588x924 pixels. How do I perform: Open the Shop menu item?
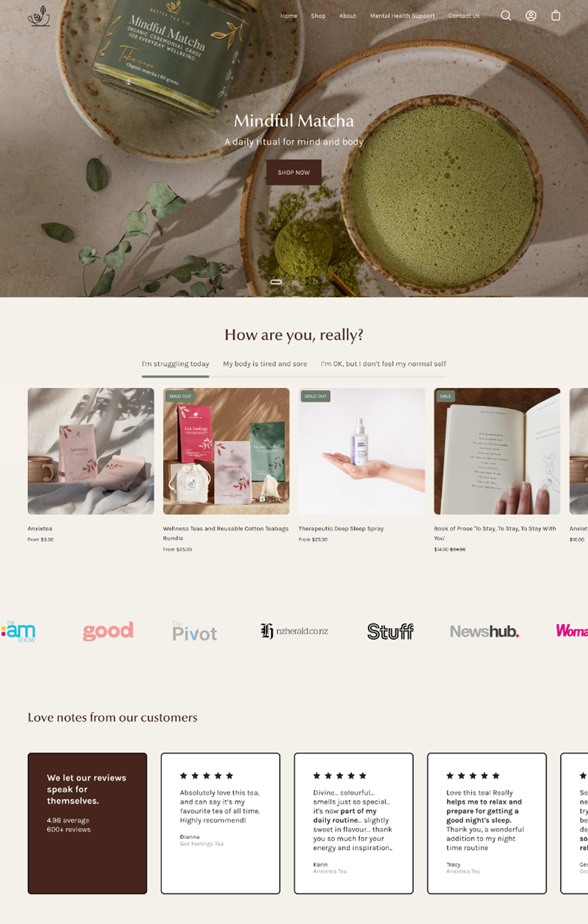pyautogui.click(x=318, y=16)
